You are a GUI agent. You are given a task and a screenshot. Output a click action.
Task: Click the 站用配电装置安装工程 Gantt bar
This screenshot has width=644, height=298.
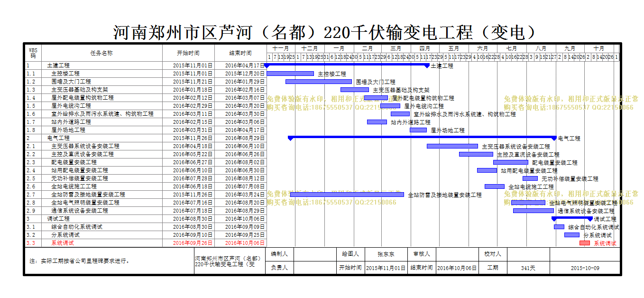487,170
